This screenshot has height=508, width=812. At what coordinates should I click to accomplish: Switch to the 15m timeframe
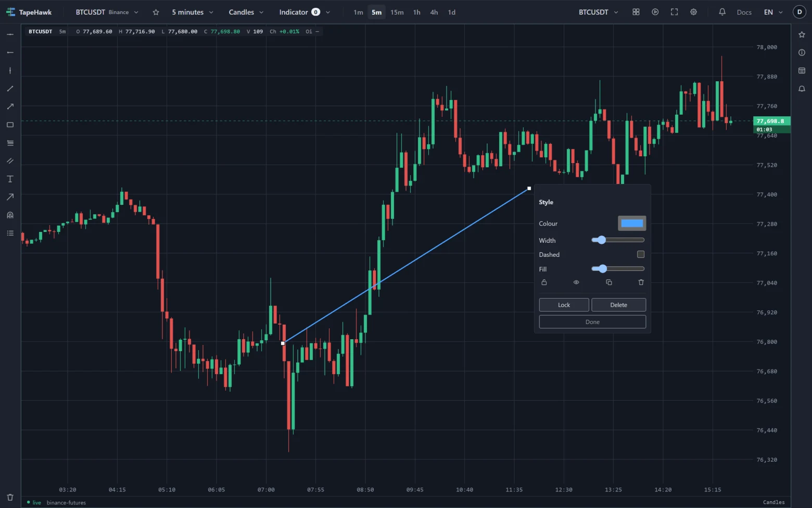pos(397,12)
